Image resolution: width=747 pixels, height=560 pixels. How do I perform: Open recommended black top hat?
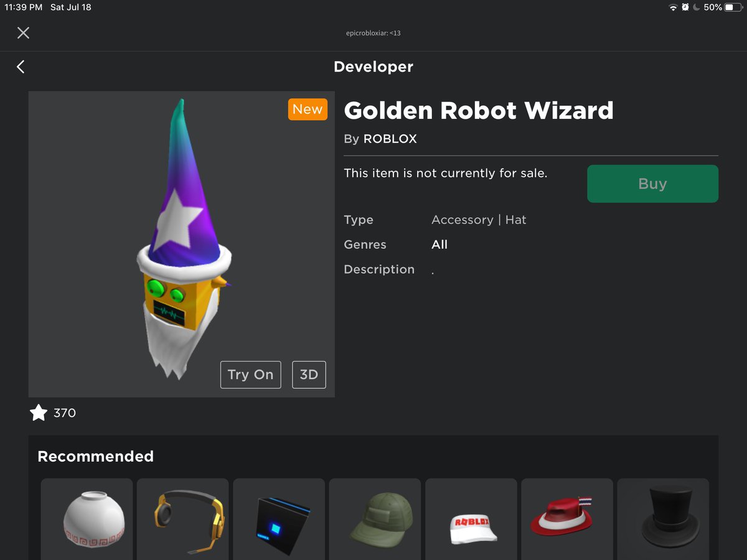tap(663, 519)
